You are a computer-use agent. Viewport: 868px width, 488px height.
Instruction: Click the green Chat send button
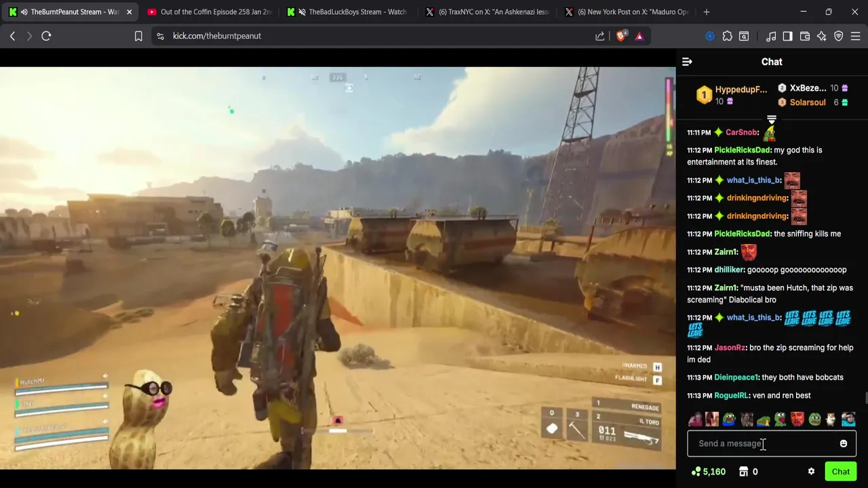(x=841, y=472)
